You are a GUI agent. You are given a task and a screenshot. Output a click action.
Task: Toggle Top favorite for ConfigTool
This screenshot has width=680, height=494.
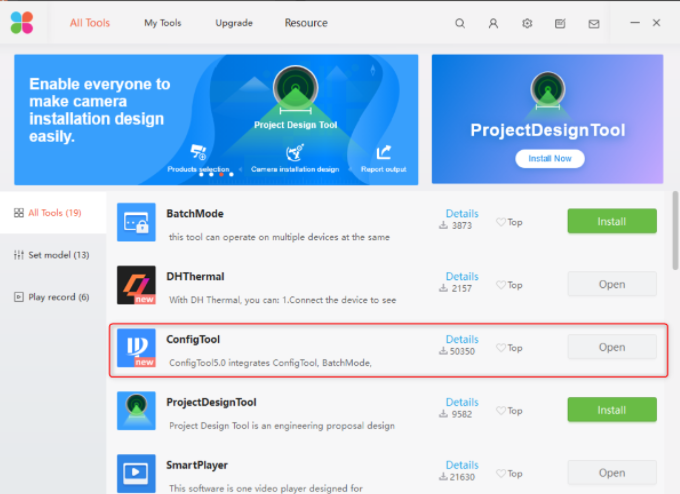point(509,348)
